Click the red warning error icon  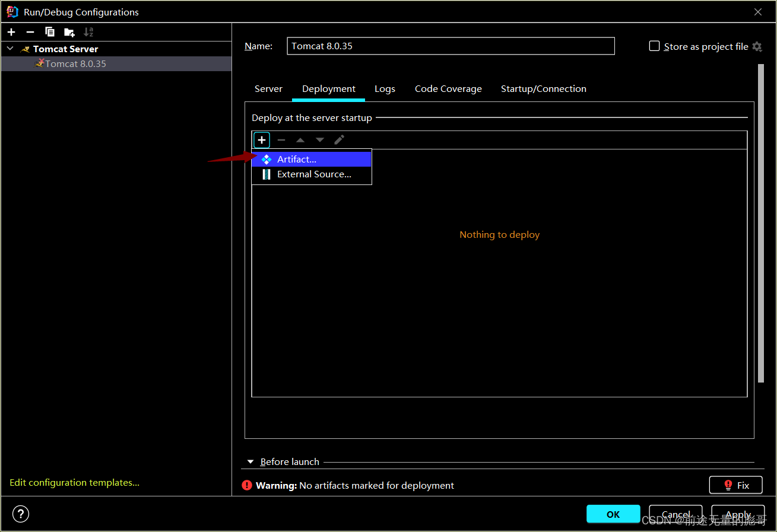coord(247,485)
